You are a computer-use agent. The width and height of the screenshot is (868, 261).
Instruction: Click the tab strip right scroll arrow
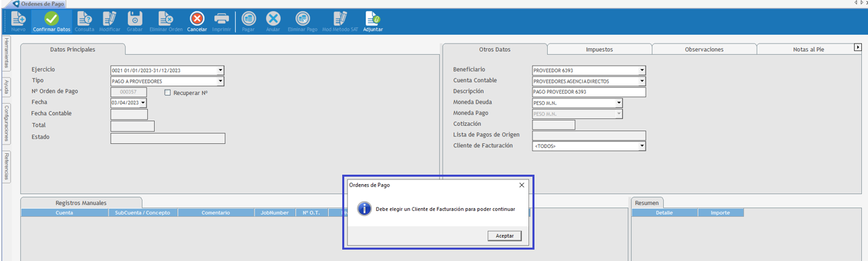coord(857,48)
